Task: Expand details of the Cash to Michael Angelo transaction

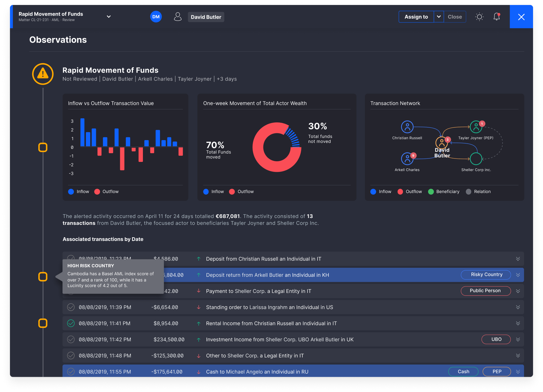Action: (518, 371)
